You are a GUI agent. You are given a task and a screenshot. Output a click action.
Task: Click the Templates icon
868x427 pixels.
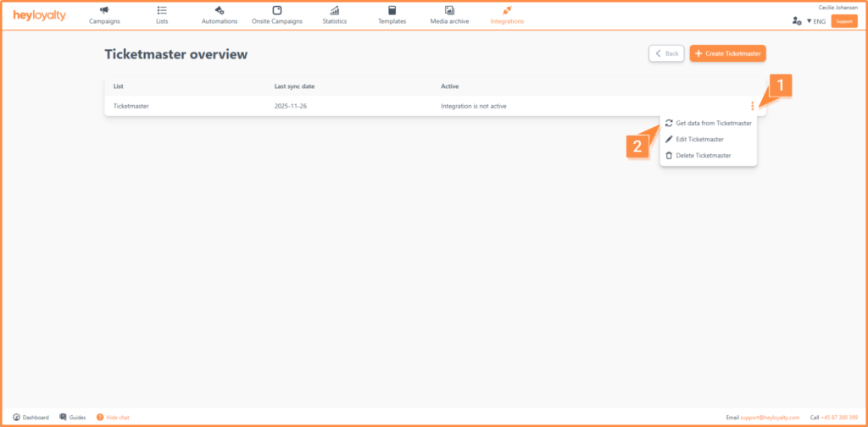[392, 10]
